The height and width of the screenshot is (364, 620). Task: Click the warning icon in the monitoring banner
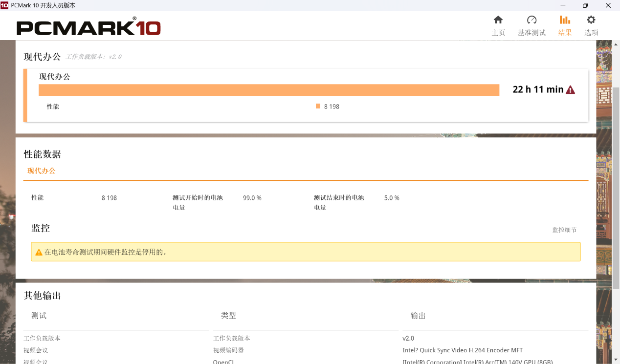pyautogui.click(x=39, y=251)
